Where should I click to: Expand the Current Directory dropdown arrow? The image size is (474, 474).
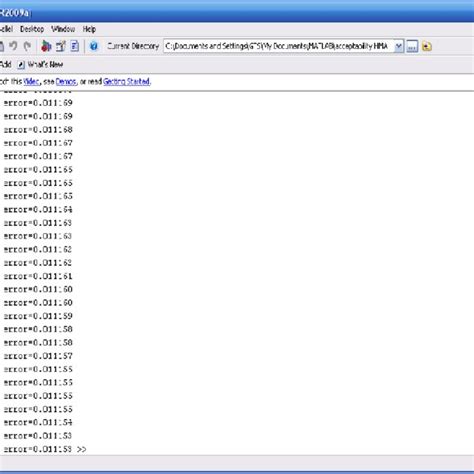398,46
